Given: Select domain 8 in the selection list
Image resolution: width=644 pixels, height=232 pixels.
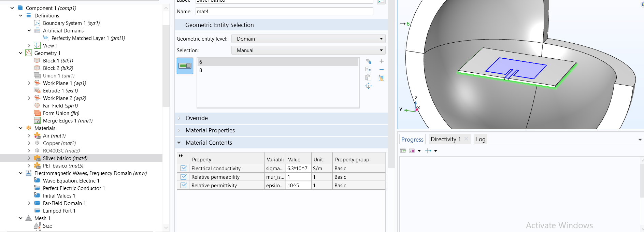Looking at the screenshot, I should [x=201, y=70].
